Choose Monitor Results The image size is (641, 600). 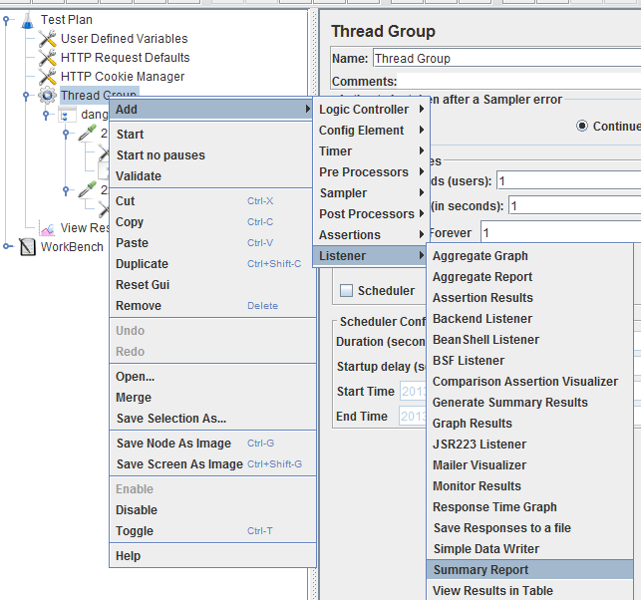(x=530, y=486)
